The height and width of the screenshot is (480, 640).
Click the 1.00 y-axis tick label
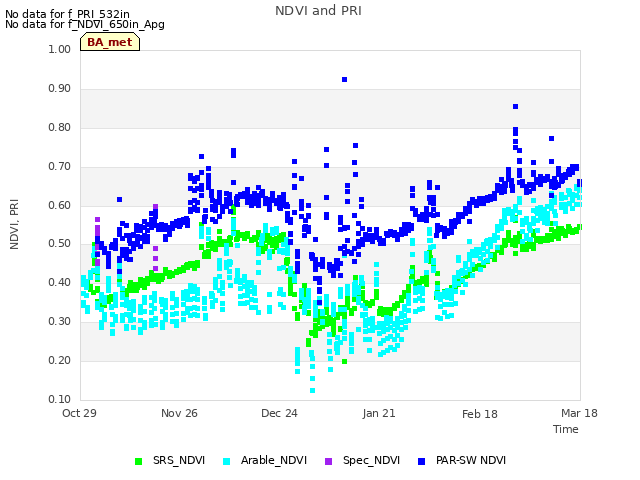60,49
